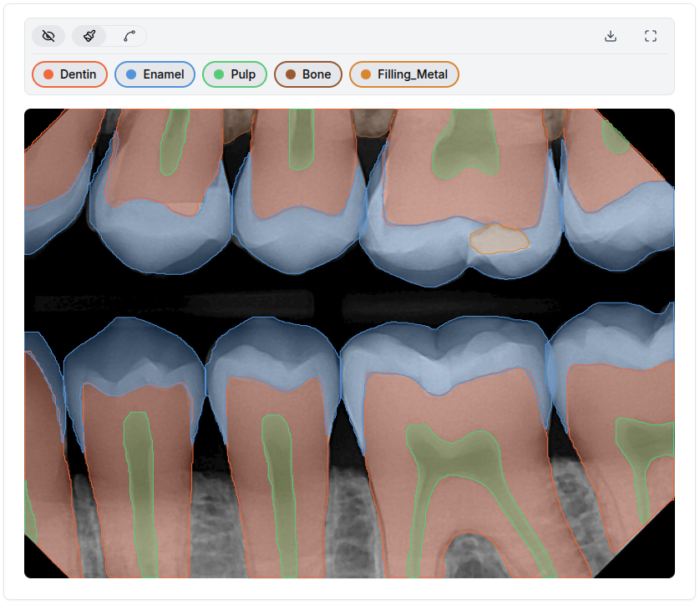
Task: Select the Bone label
Action: 307,74
